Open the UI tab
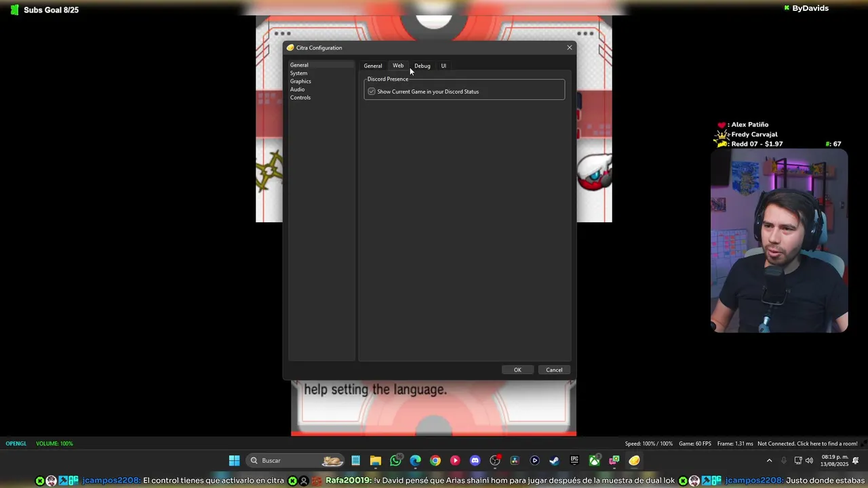This screenshot has width=868, height=488. (x=443, y=66)
